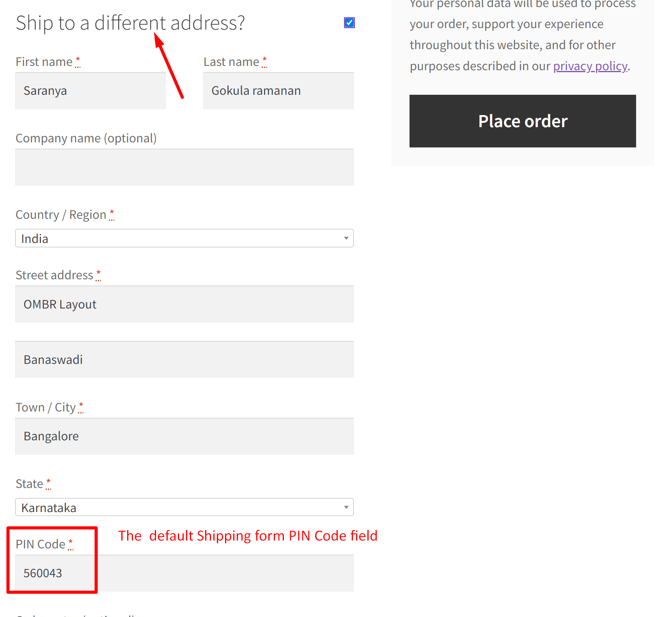This screenshot has width=672, height=617.
Task: Click the PIN Code field showing 560043
Action: click(x=184, y=573)
